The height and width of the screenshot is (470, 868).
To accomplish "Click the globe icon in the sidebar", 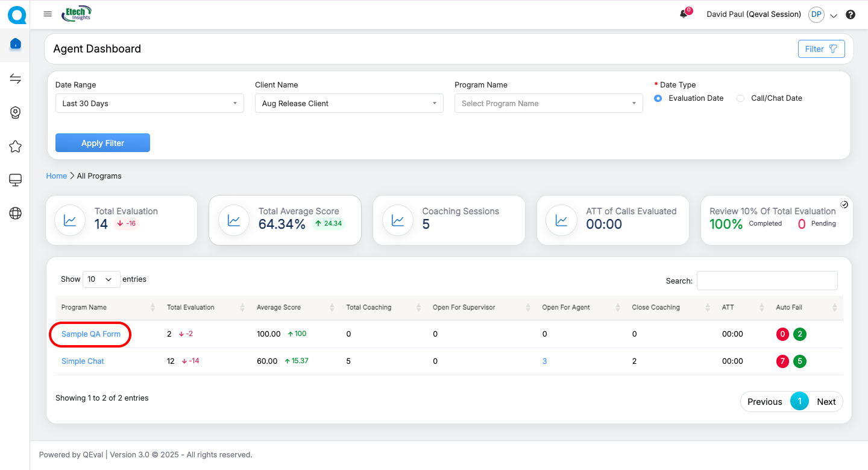I will pyautogui.click(x=16, y=213).
